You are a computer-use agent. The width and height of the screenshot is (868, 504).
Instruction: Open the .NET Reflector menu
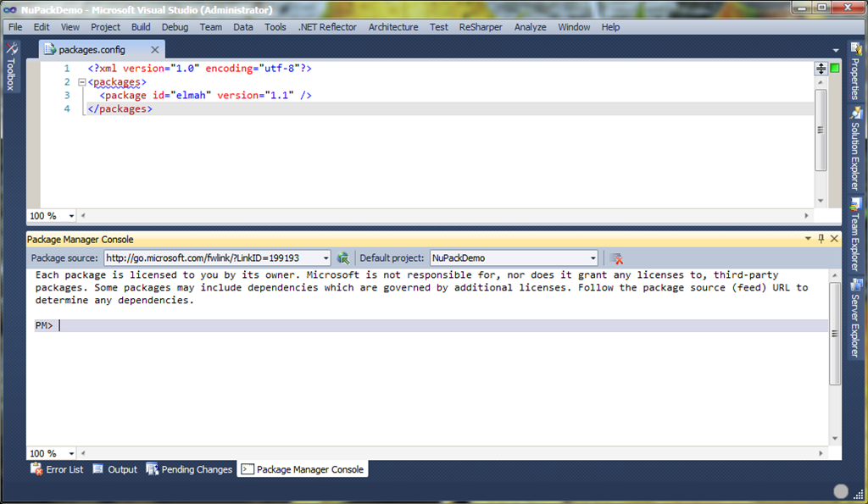(x=327, y=27)
